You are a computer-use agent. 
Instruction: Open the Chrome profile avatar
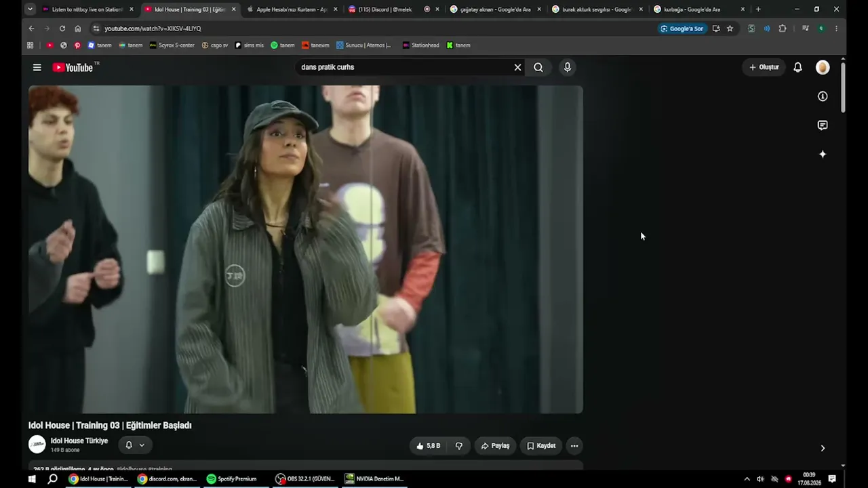coord(821,28)
